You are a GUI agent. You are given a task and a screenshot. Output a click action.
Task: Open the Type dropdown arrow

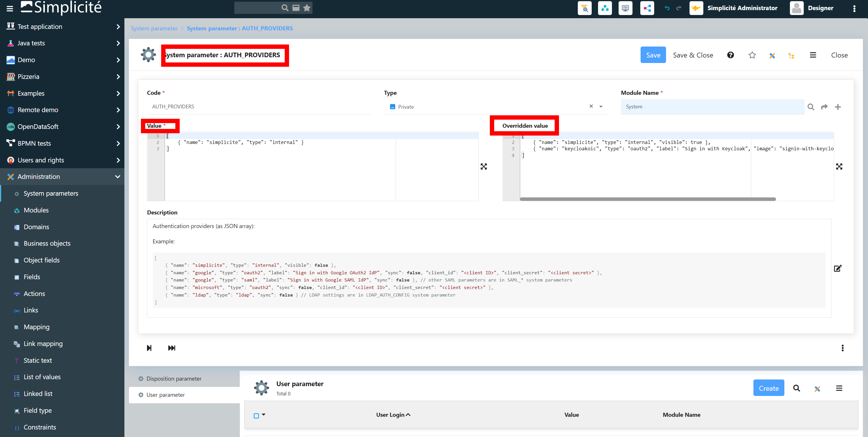tap(601, 107)
